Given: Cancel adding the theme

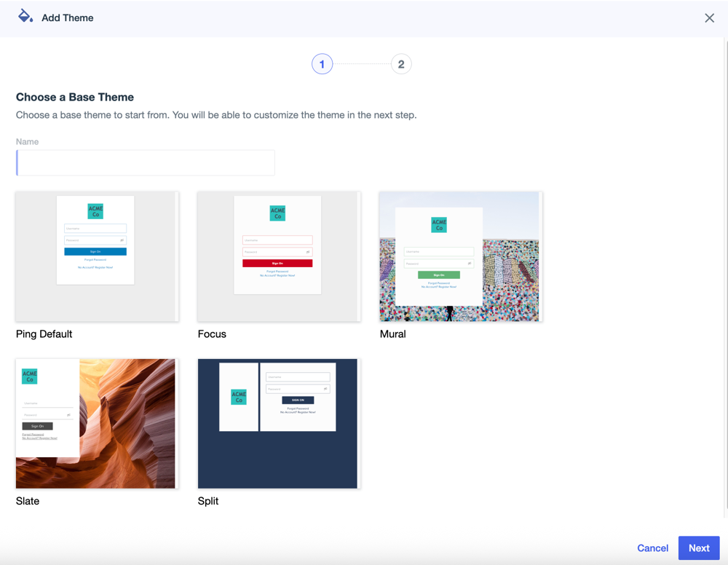Looking at the screenshot, I should pyautogui.click(x=652, y=548).
